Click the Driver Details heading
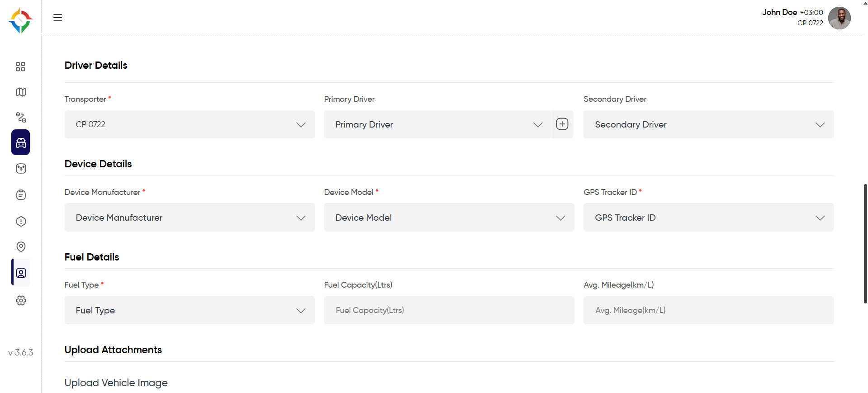This screenshot has height=393, width=868. [96, 65]
